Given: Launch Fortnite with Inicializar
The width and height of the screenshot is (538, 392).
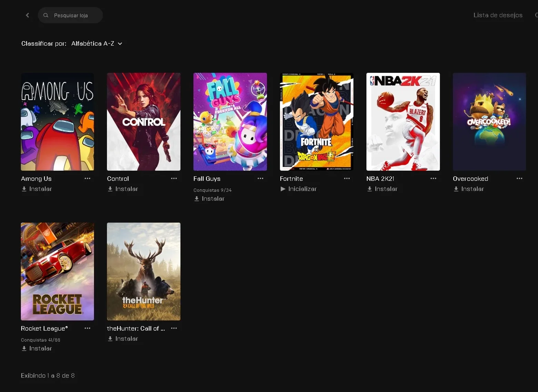Looking at the screenshot, I should click(298, 189).
